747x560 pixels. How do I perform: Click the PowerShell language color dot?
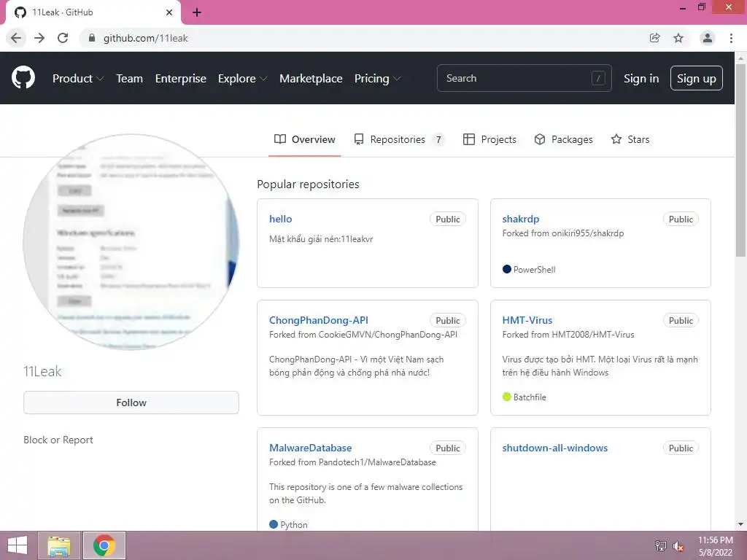[x=507, y=269]
